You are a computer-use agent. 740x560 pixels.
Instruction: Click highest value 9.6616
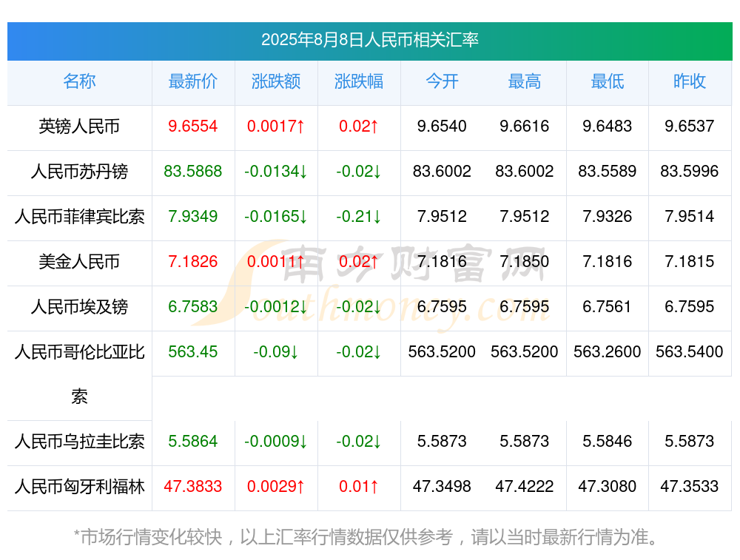tap(525, 126)
